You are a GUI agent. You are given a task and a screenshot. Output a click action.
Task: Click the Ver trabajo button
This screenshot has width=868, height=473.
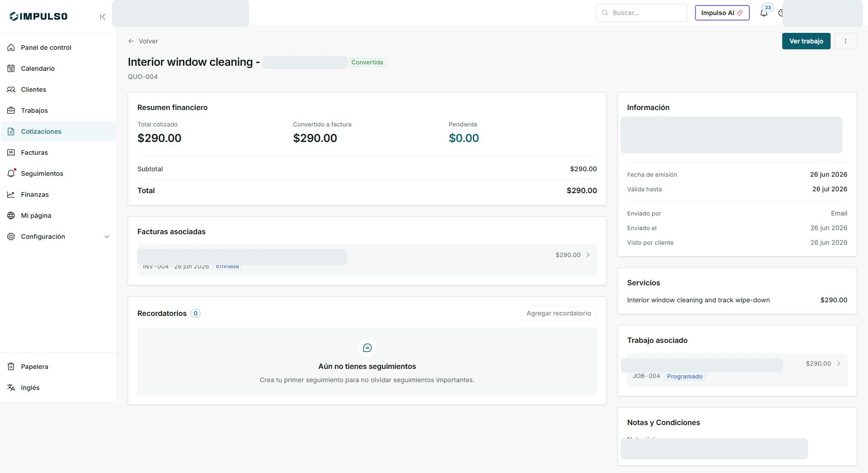[x=806, y=41]
